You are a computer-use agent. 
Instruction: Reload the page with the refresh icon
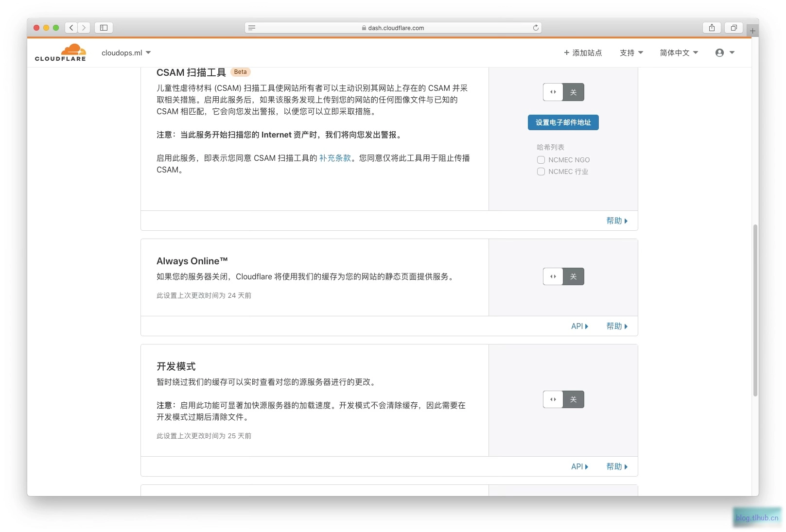click(x=536, y=28)
